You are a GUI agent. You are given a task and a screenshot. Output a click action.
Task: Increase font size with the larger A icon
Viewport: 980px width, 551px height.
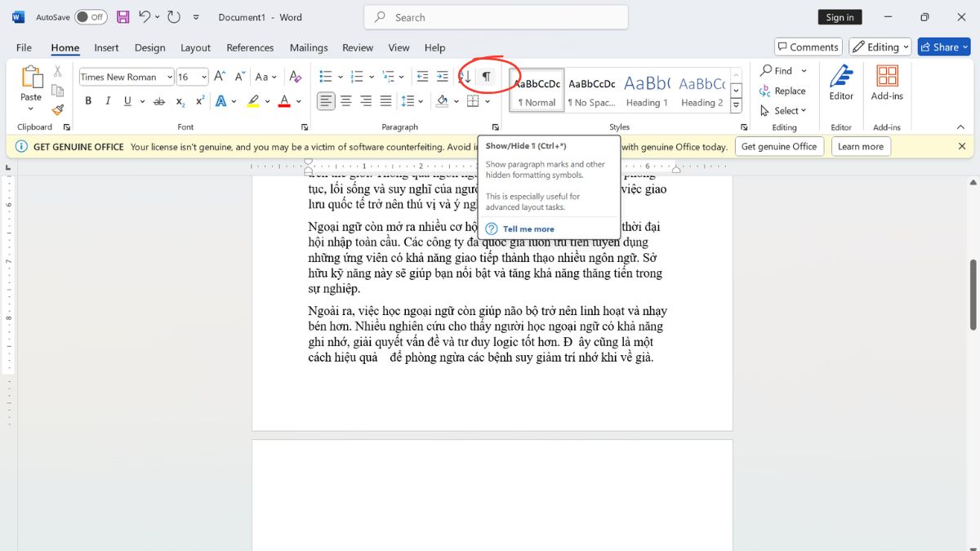[219, 77]
